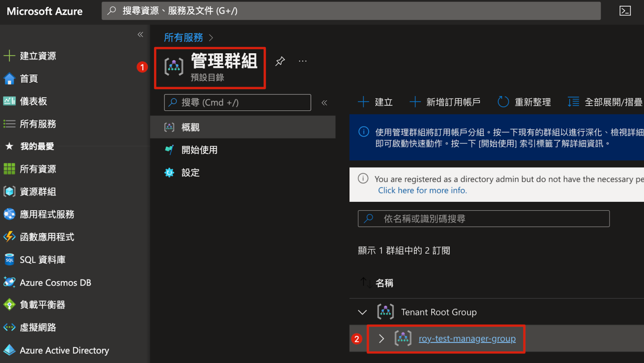Pin the management groups page
Image resolution: width=644 pixels, height=363 pixels.
(x=280, y=61)
